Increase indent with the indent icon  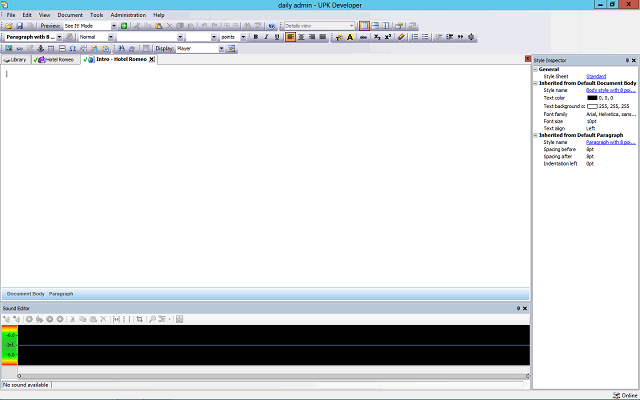tap(450, 37)
